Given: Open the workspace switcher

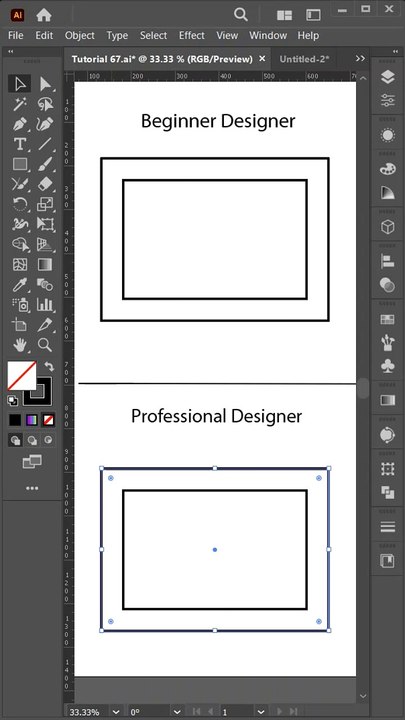Looking at the screenshot, I should pyautogui.click(x=313, y=15).
